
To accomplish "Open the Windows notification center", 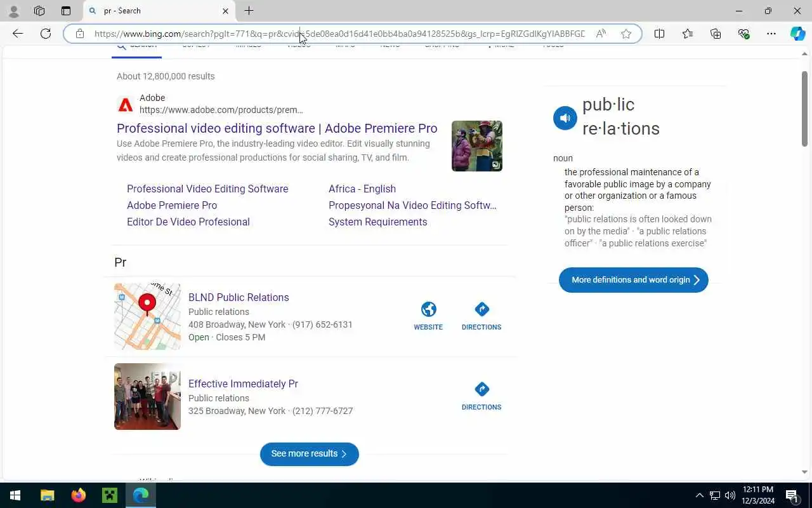I will point(792,495).
